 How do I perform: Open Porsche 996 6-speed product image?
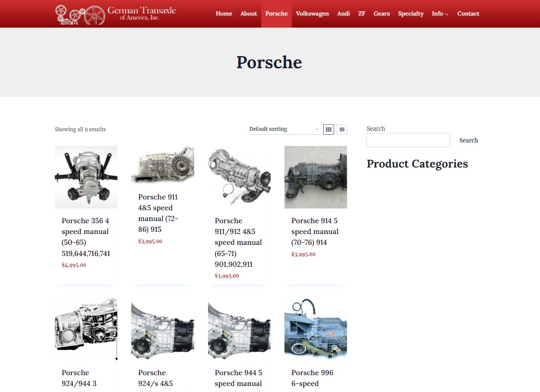coord(316,329)
